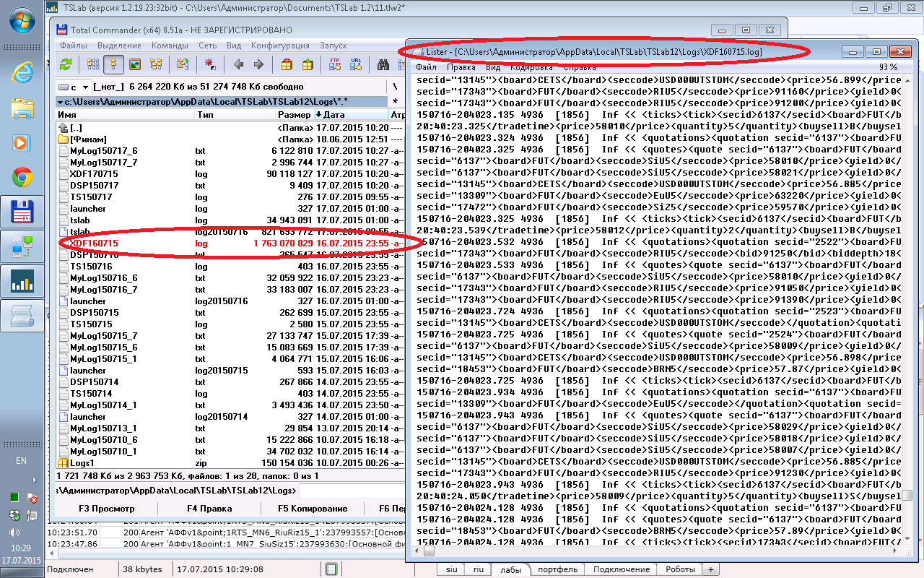Sort files by Дата column header
The width and height of the screenshot is (924, 578).
point(334,115)
